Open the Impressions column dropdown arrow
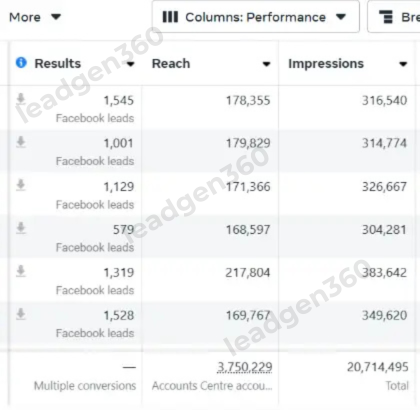The height and width of the screenshot is (410, 420). (x=403, y=64)
